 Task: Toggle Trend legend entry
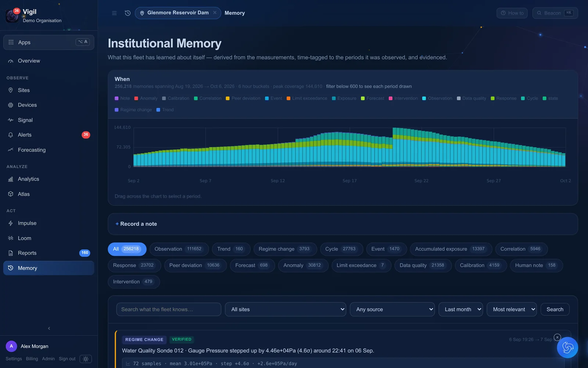coord(165,110)
